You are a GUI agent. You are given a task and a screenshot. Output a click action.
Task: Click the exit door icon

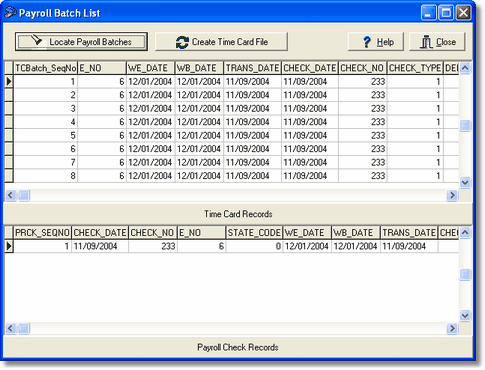[426, 42]
